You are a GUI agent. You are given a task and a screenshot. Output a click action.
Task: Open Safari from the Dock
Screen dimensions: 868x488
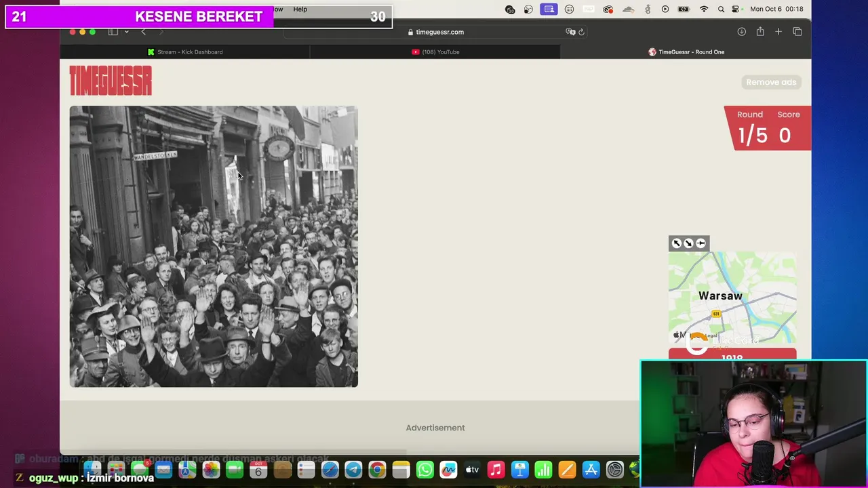pyautogui.click(x=330, y=470)
